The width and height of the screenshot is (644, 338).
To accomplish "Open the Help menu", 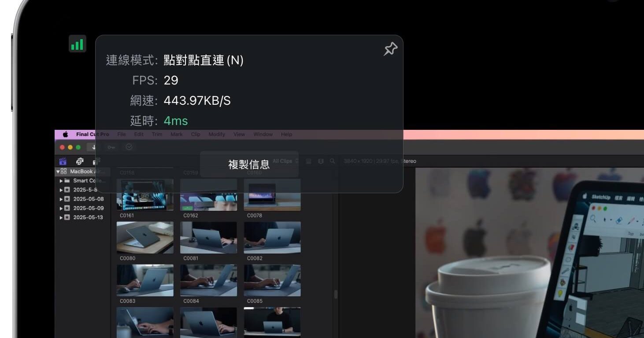I will [286, 134].
